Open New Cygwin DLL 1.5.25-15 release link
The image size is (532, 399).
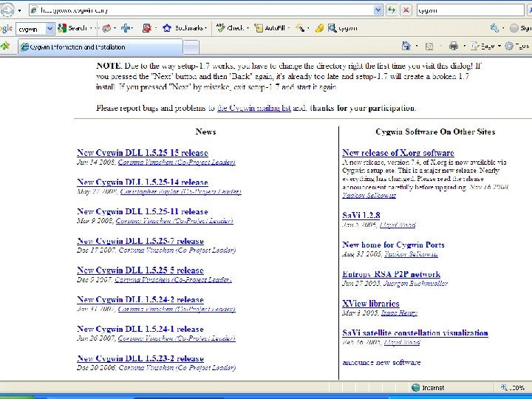tap(143, 153)
